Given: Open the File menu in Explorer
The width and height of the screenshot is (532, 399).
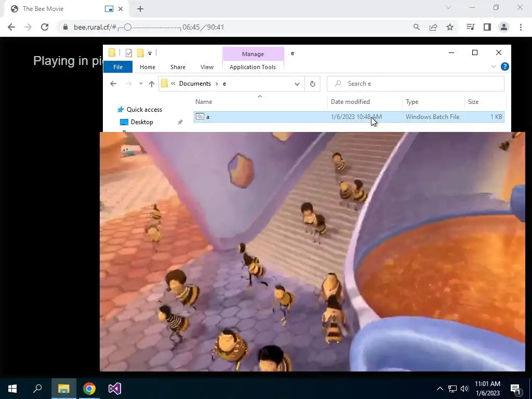Looking at the screenshot, I should (118, 67).
